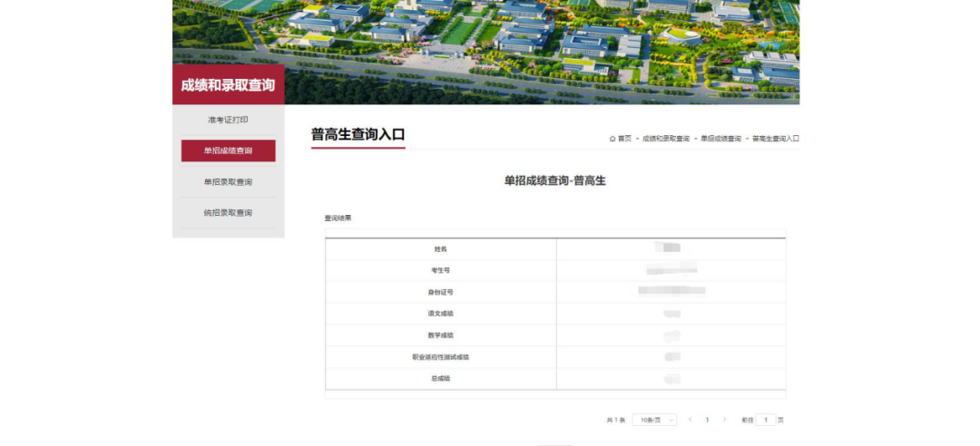This screenshot has height=446, width=980.
Task: Click the home icon in breadcrumb
Action: point(612,139)
